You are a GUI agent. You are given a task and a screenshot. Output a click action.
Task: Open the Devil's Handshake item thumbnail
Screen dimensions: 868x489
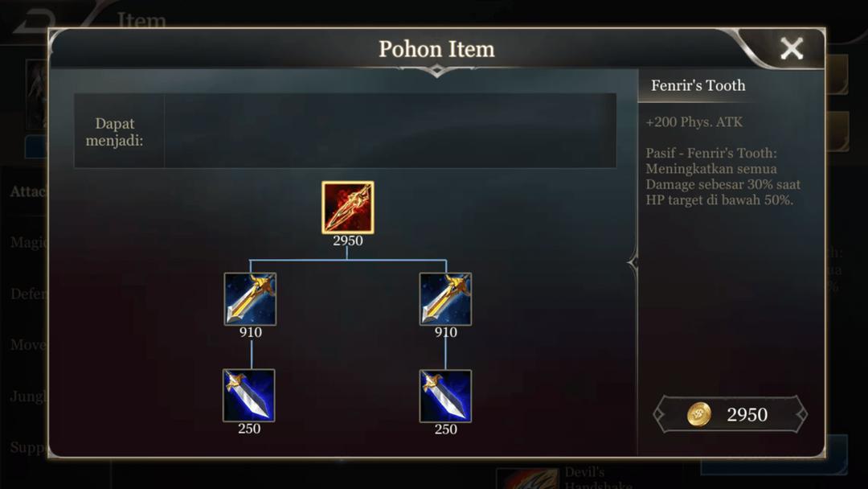[x=529, y=479]
